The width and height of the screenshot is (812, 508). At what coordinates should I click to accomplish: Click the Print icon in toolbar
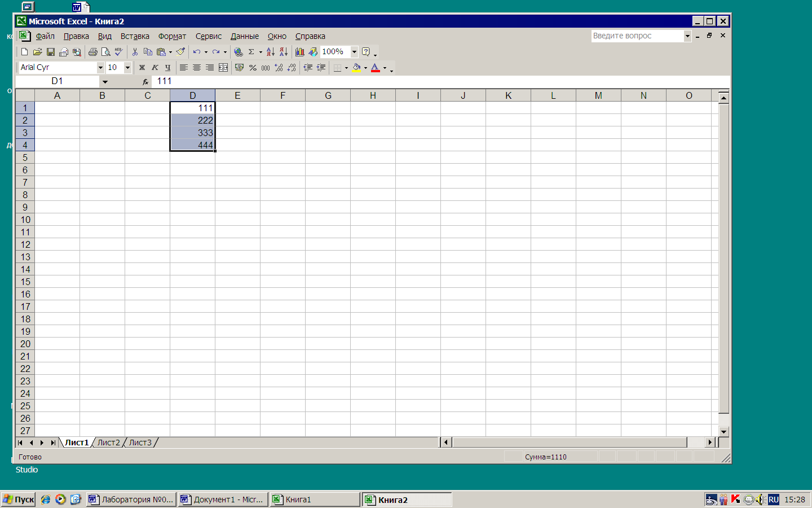(x=92, y=52)
